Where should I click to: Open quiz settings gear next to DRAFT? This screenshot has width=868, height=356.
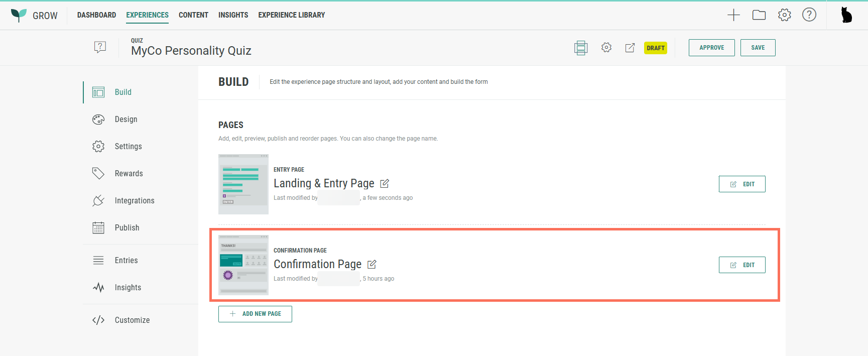(x=606, y=48)
